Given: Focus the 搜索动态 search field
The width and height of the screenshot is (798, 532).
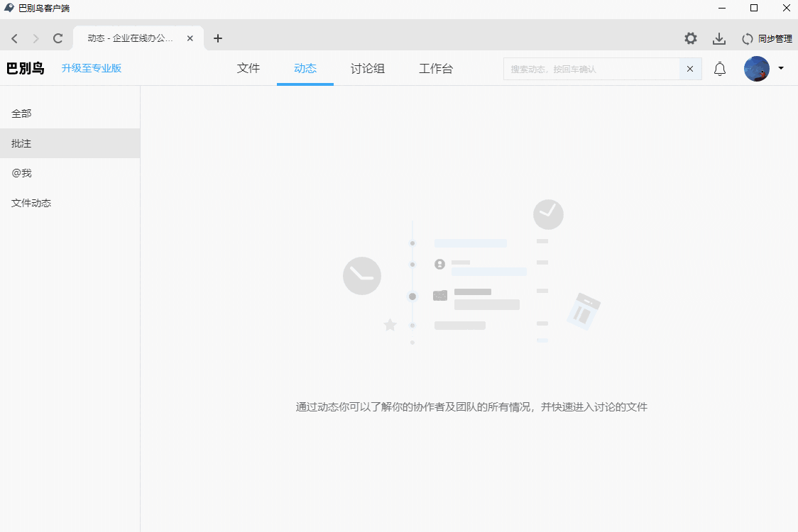Looking at the screenshot, I should click(x=591, y=69).
